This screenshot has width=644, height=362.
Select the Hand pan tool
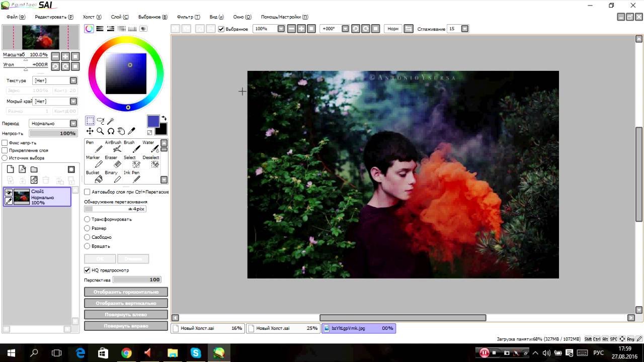pyautogui.click(x=121, y=131)
